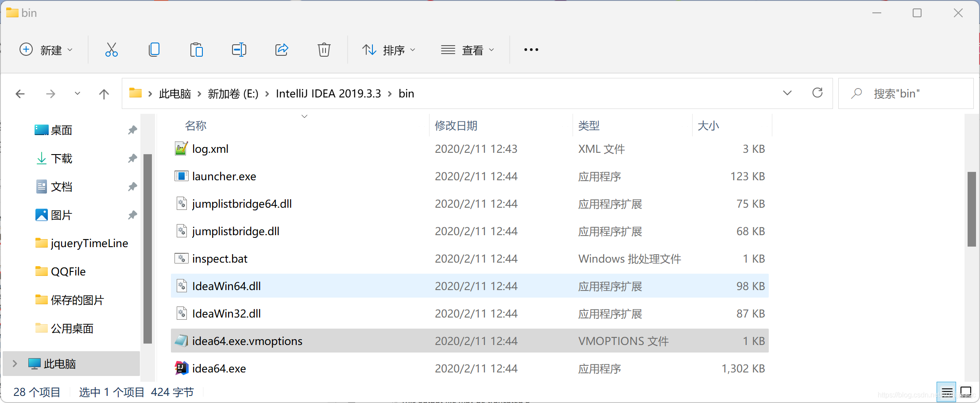Image resolution: width=980 pixels, height=403 pixels.
Task: Click the Paste clipboard icon
Action: pos(196,50)
